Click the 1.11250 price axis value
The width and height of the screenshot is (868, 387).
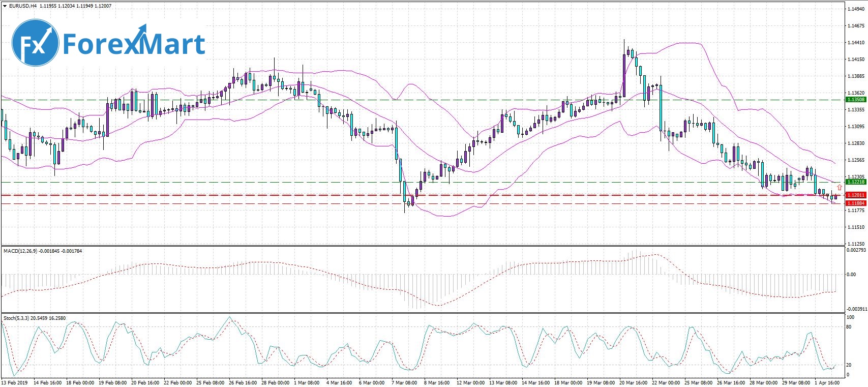pyautogui.click(x=856, y=244)
